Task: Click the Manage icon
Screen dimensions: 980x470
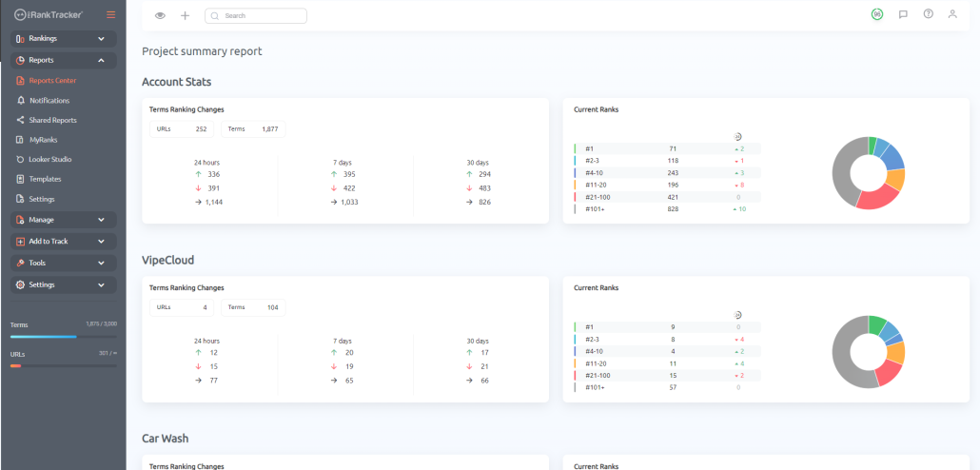Action: 20,220
